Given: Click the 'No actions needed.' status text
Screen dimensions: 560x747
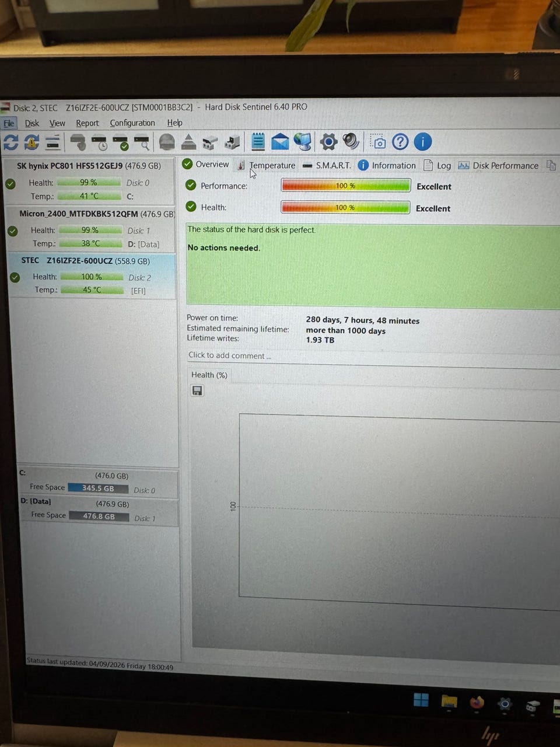Looking at the screenshot, I should click(224, 248).
